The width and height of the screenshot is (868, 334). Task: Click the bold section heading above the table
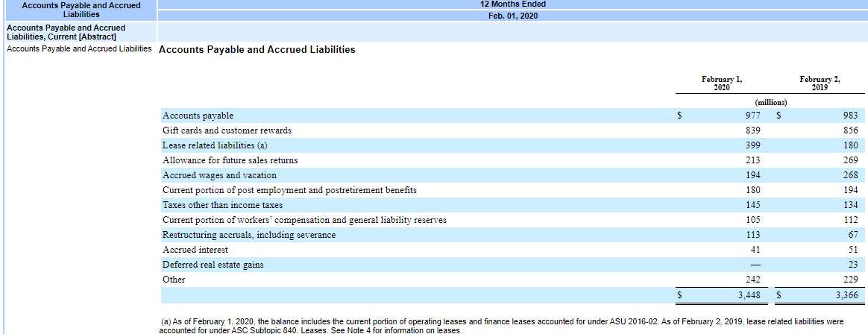tap(257, 50)
